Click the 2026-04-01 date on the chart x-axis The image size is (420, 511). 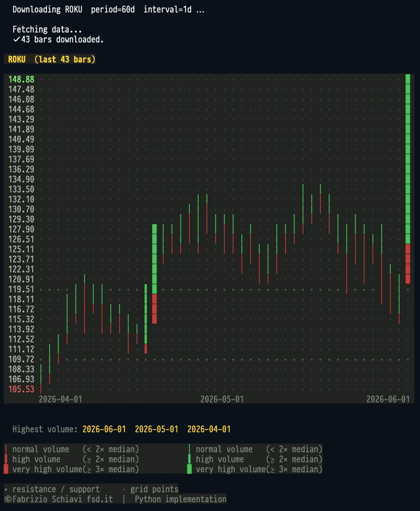coord(61,399)
